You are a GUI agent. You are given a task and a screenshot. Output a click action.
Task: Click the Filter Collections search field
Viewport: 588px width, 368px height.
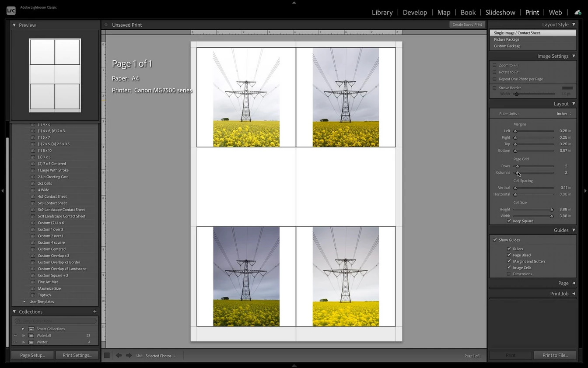pyautogui.click(x=55, y=321)
